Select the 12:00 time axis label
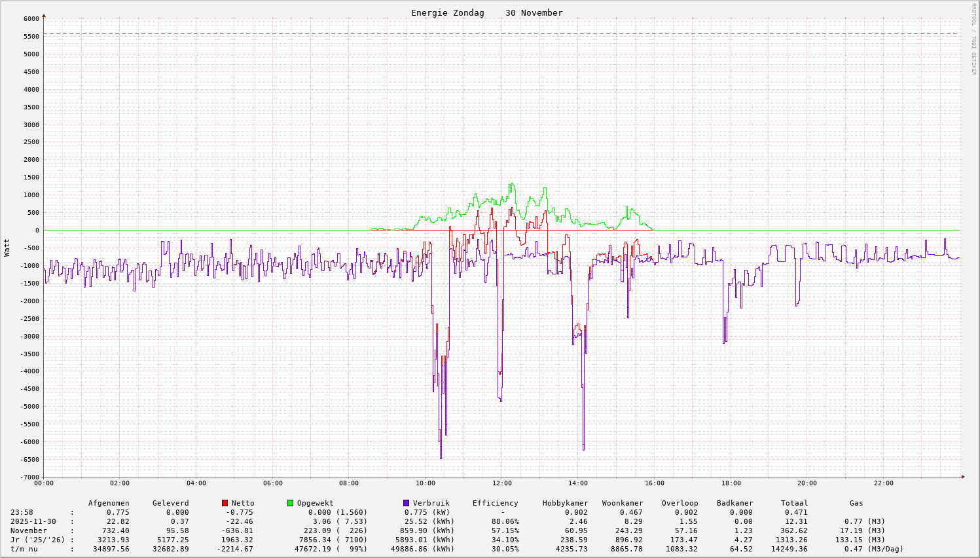980x558 pixels. [x=501, y=483]
